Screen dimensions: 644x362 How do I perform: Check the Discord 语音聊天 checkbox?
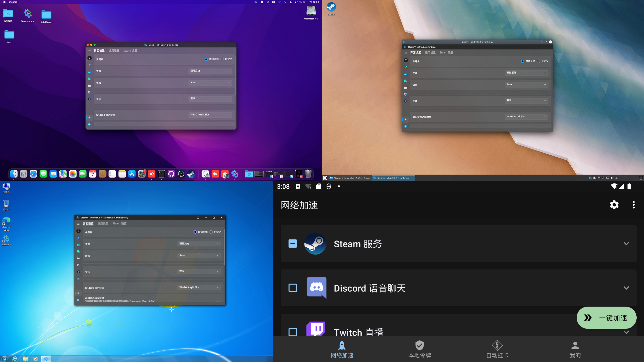click(292, 288)
